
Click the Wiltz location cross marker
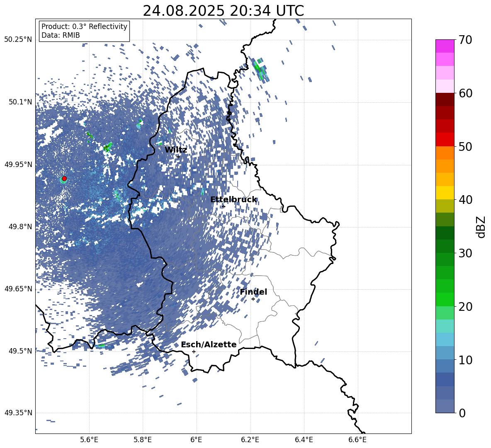click(178, 156)
